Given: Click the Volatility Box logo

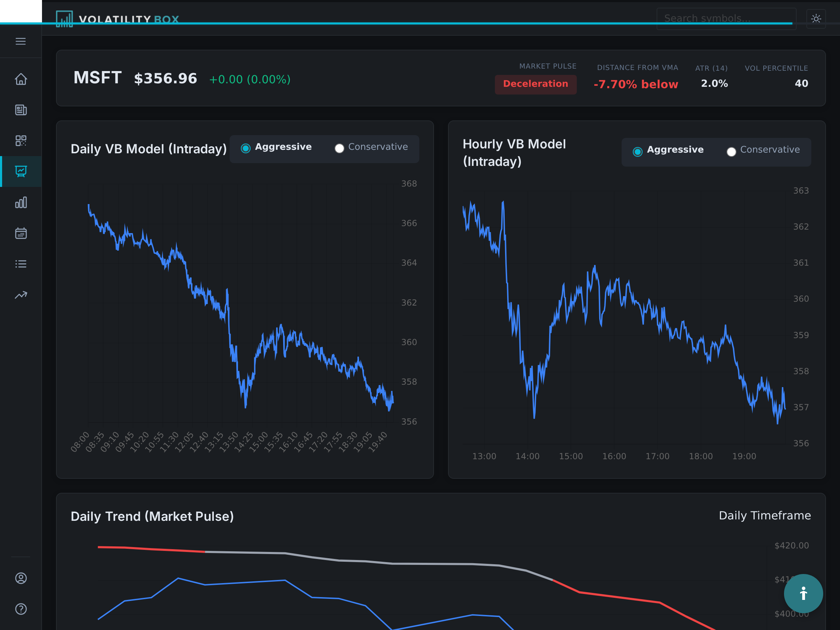Looking at the screenshot, I should (117, 19).
